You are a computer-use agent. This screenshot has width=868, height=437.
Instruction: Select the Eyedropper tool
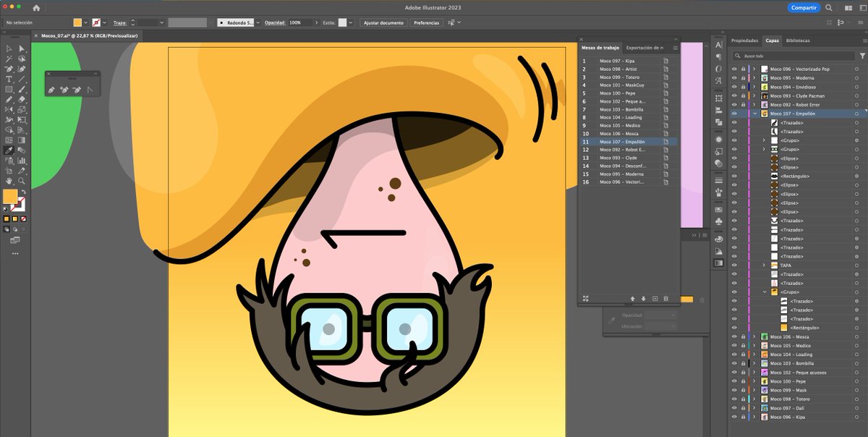pyautogui.click(x=9, y=150)
